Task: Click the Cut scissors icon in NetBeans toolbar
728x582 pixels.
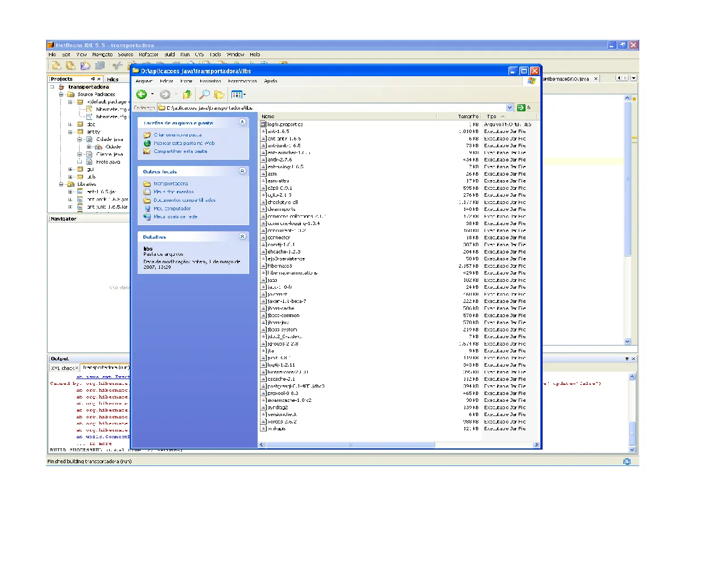Action: [x=118, y=66]
